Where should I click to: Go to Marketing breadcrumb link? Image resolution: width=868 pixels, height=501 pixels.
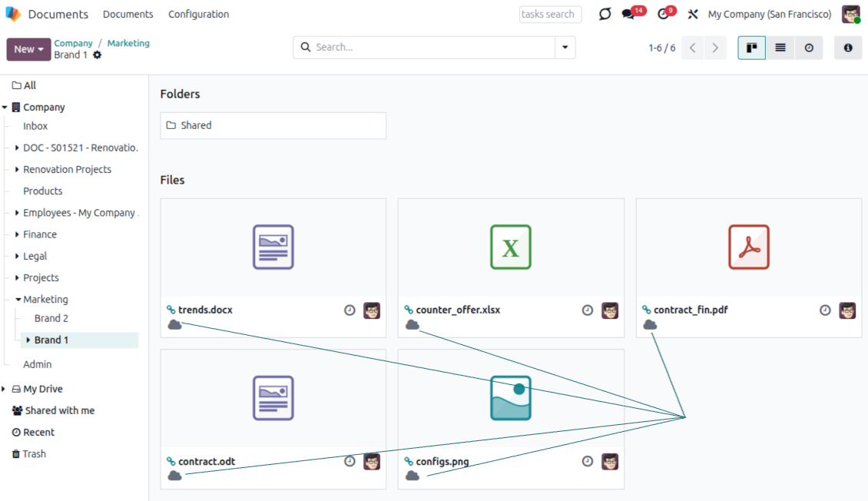click(128, 43)
